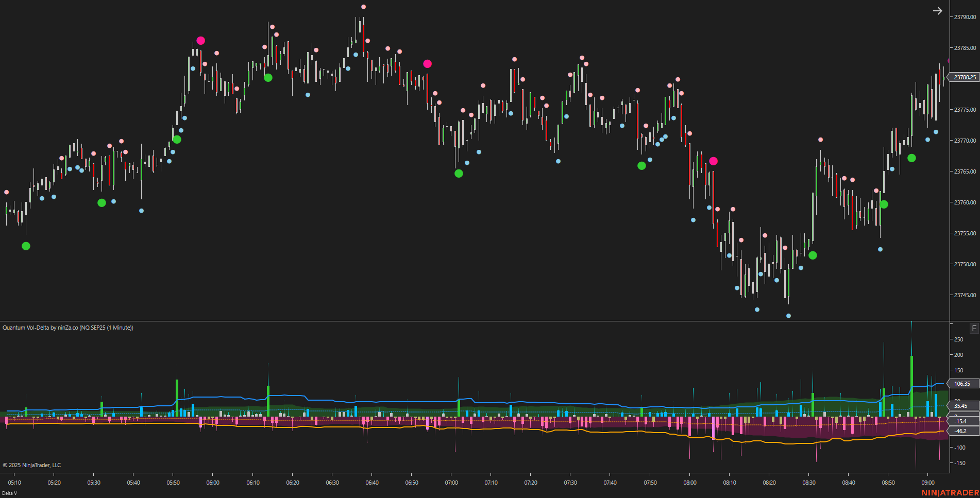
Task: Click the green dot signal near 08:30
Action: (x=813, y=255)
